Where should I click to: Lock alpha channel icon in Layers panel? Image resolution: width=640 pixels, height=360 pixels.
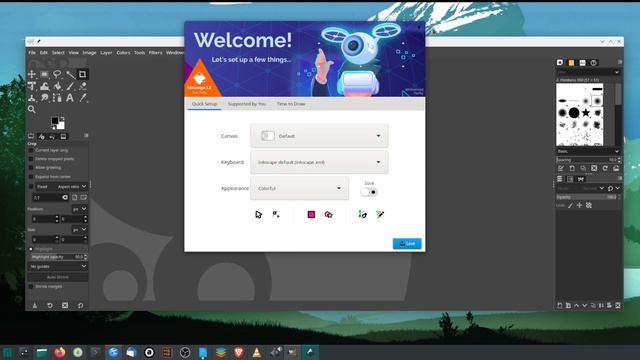[x=589, y=205]
